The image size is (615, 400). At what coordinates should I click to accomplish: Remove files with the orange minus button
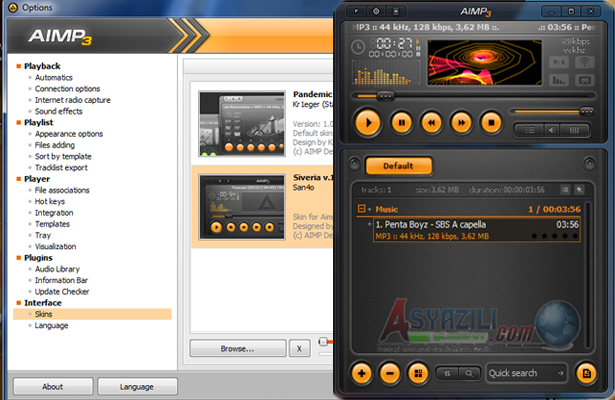click(x=390, y=373)
